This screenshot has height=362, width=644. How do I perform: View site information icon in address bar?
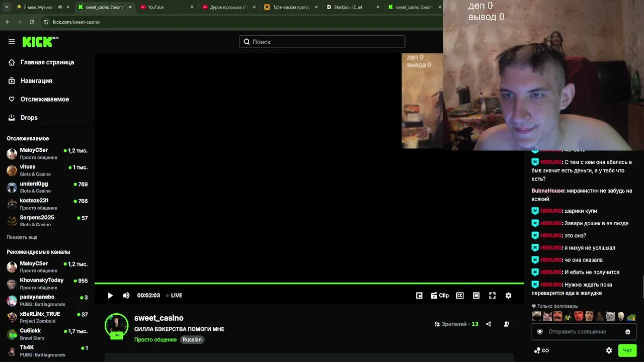click(x=46, y=22)
